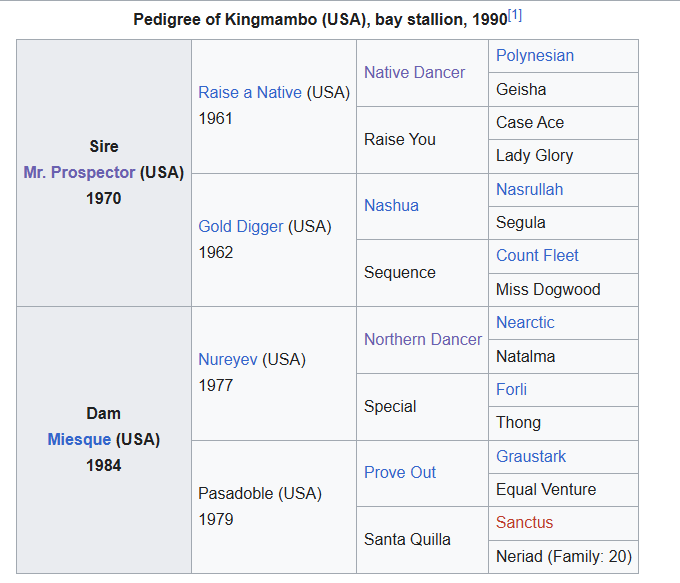Screen dimensions: 680x583
Task: Select the Natalma cell text
Action: pos(525,357)
